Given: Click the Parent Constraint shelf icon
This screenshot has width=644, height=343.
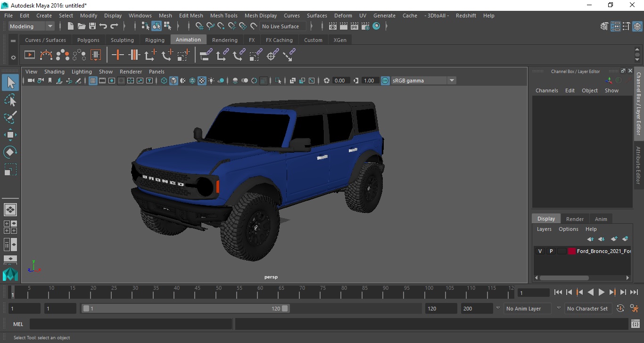Looking at the screenshot, I should (x=206, y=55).
